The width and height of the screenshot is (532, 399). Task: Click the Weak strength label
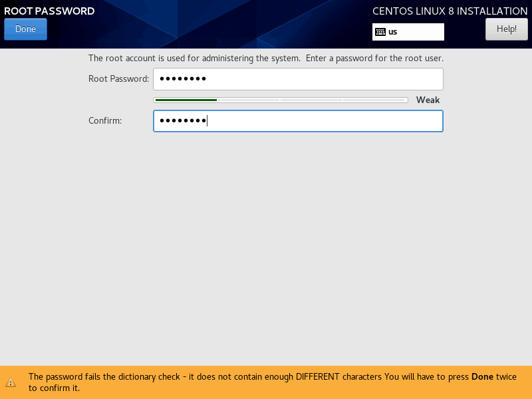point(428,100)
